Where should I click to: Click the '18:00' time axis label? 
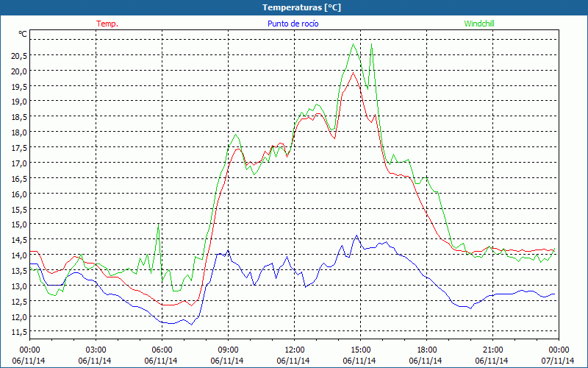[x=427, y=350]
